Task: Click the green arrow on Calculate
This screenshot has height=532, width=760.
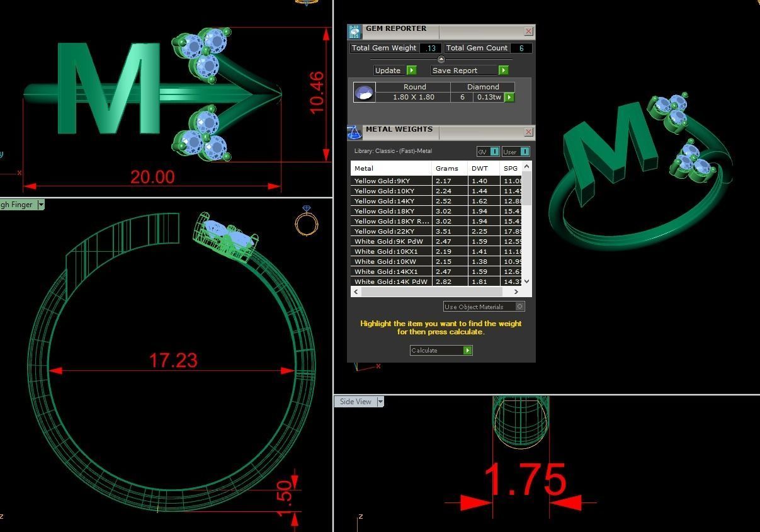Action: pos(467,350)
